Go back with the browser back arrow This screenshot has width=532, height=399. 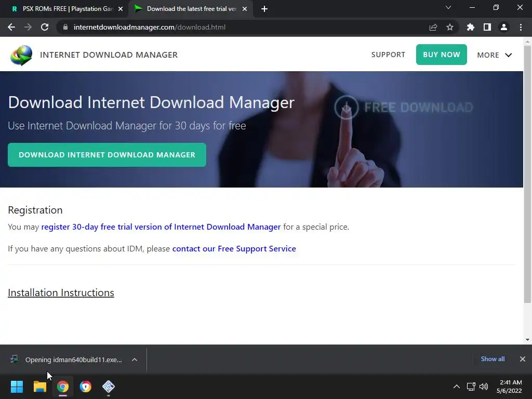tap(11, 27)
